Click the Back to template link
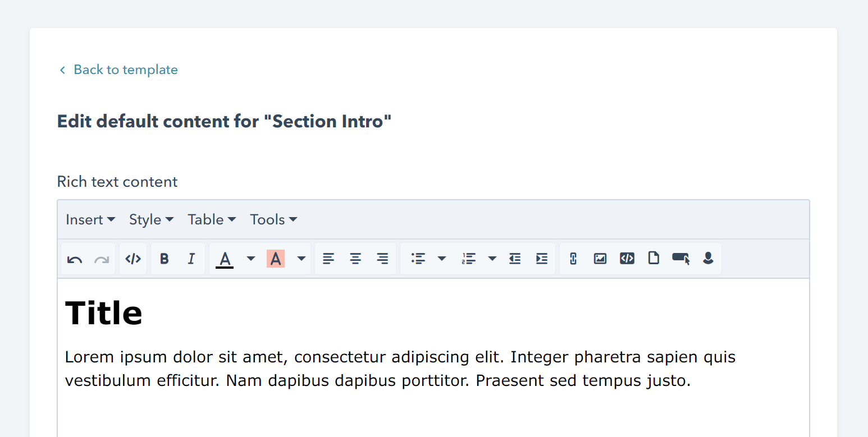Screen dimensions: 868x437 (x=125, y=70)
